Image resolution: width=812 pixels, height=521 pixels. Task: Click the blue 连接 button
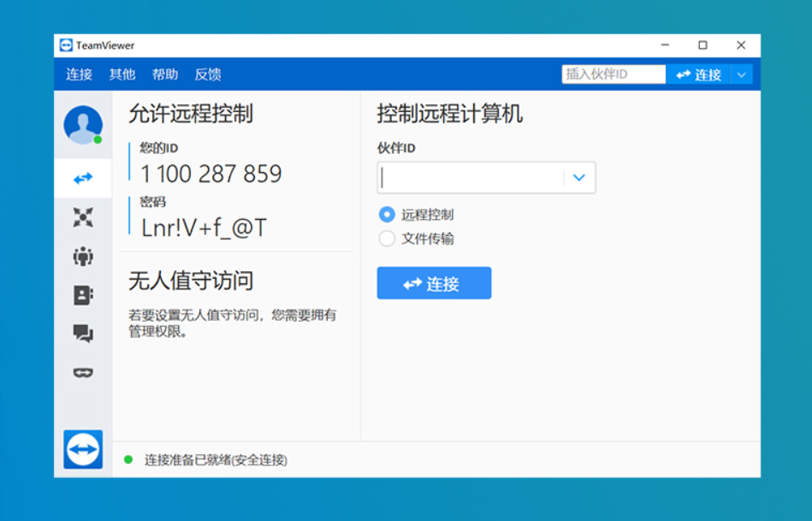[x=434, y=283]
